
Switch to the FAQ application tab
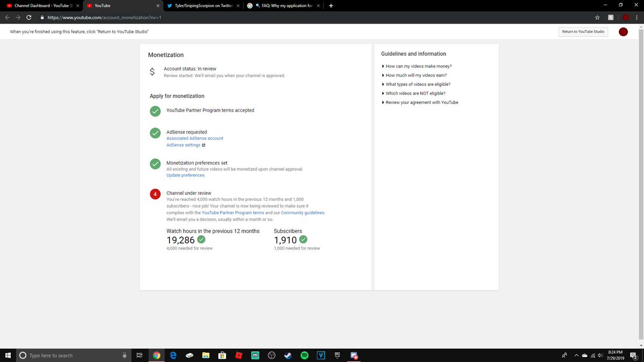[x=282, y=6]
